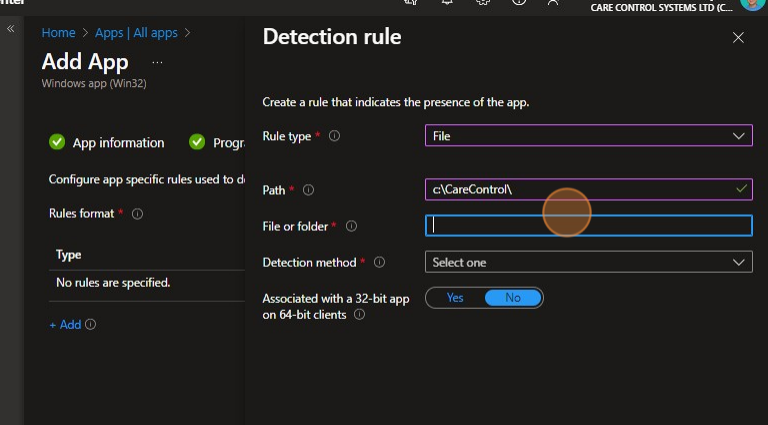Select No for 32-bit app association

(513, 298)
